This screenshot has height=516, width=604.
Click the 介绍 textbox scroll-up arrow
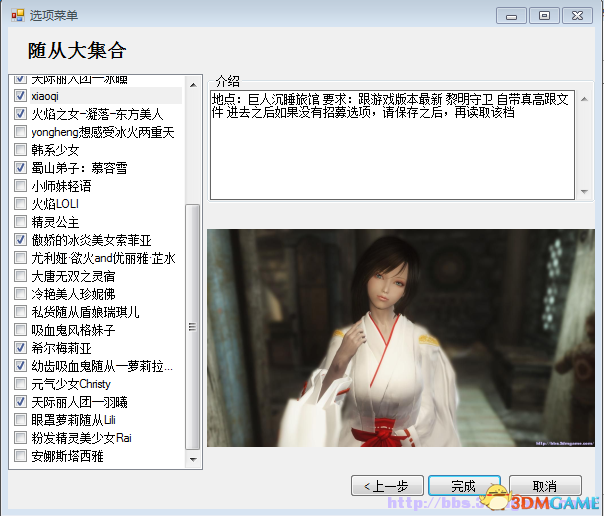tap(584, 99)
